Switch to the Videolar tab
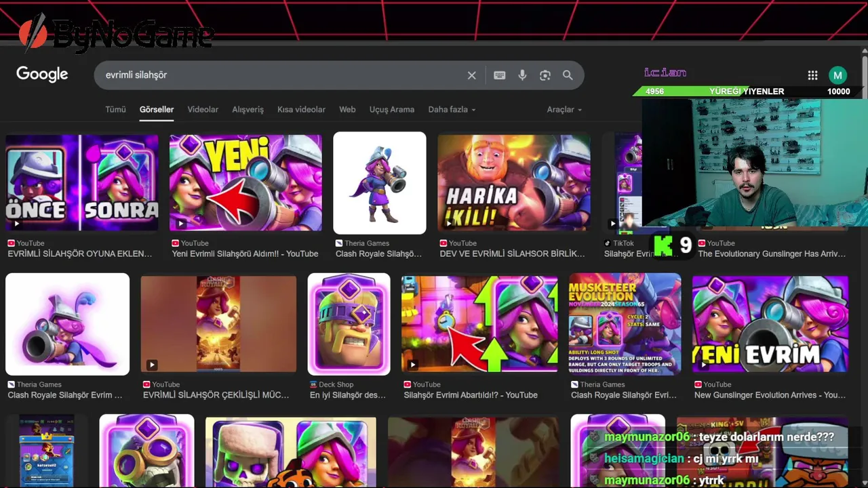This screenshot has width=868, height=488. tap(203, 109)
